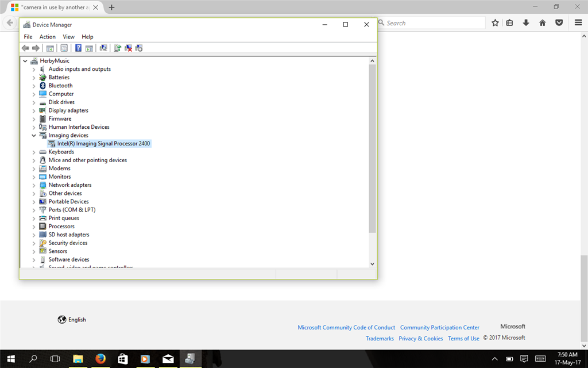Toggle the Show/Hide Console Tree toolbar icon
The image size is (588, 368).
click(x=50, y=48)
